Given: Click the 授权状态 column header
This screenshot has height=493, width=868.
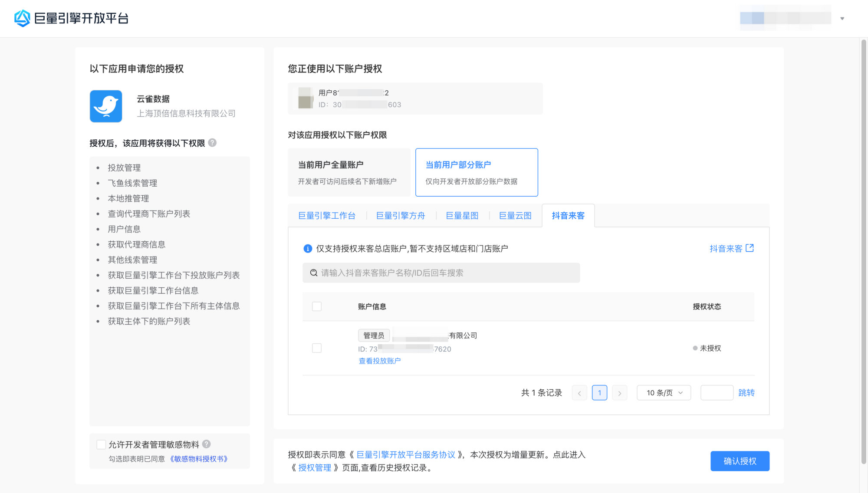Looking at the screenshot, I should pyautogui.click(x=707, y=306).
